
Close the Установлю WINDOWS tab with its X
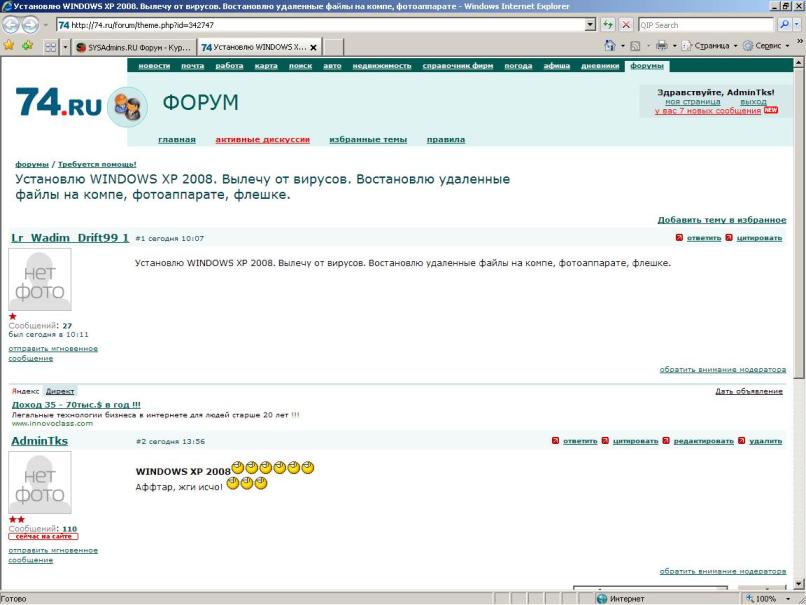click(x=313, y=47)
